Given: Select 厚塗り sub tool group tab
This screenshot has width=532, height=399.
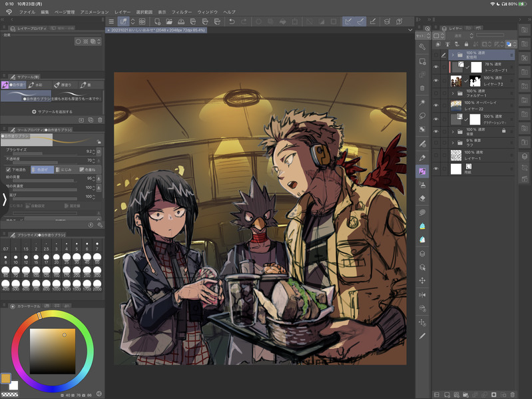Looking at the screenshot, I should [x=65, y=85].
